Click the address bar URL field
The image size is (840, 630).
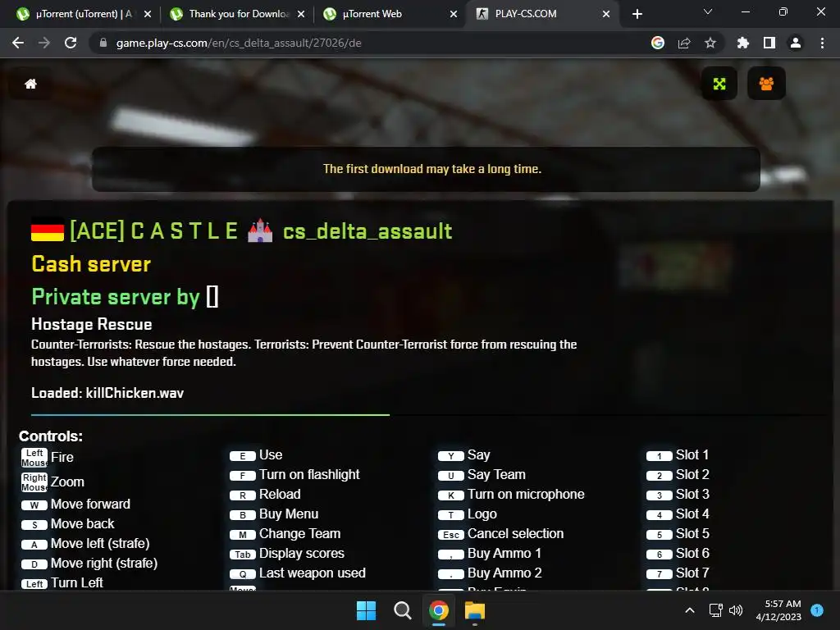tap(370, 43)
